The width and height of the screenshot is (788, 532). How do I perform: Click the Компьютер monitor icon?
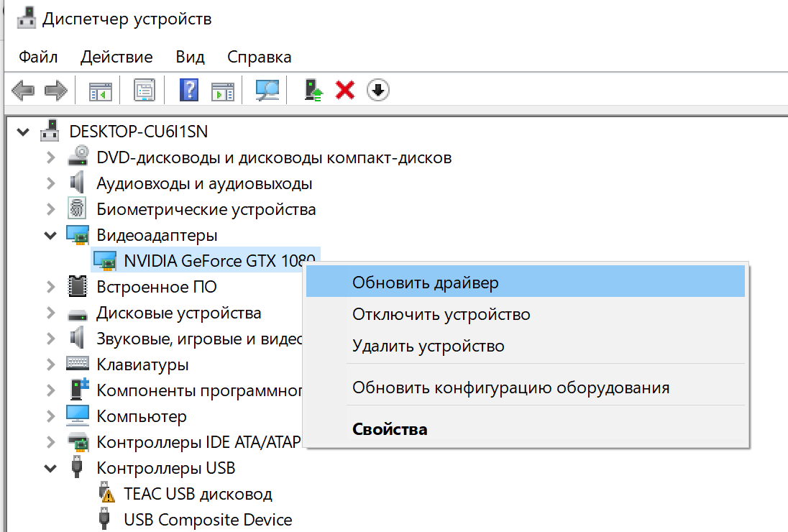(x=78, y=416)
